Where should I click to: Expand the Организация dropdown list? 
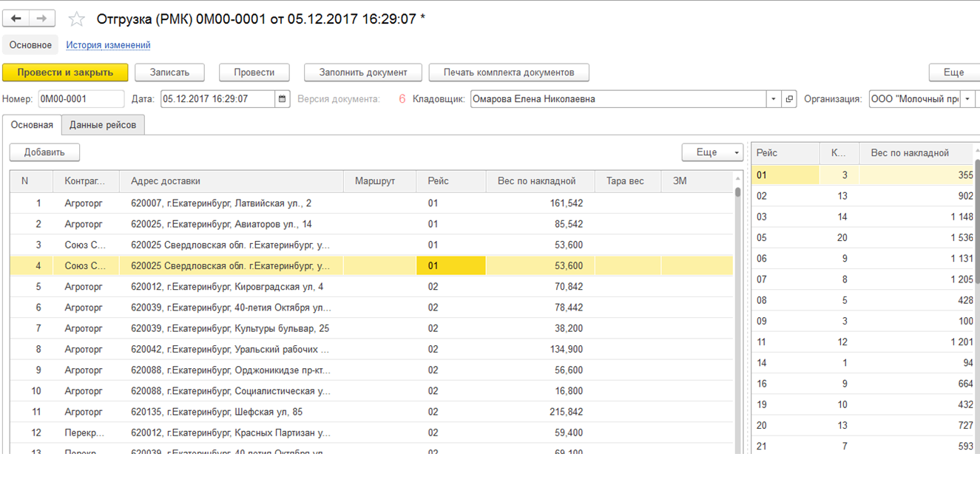point(967,99)
